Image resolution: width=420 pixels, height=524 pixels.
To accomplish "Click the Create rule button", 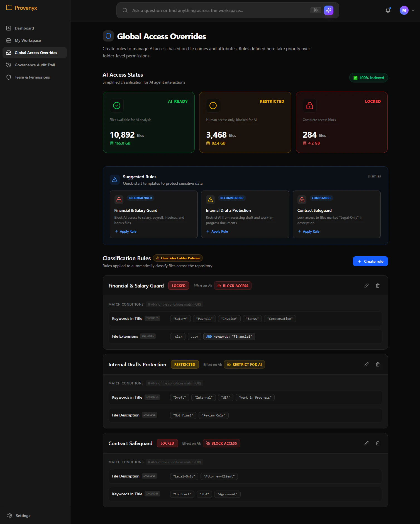I will pos(370,261).
